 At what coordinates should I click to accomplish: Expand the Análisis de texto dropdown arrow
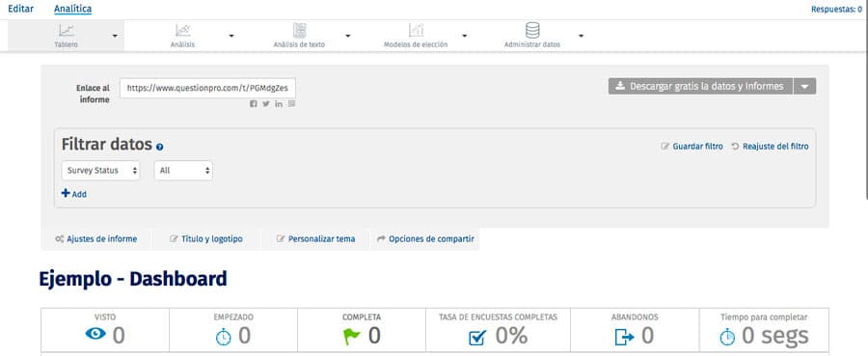point(347,36)
